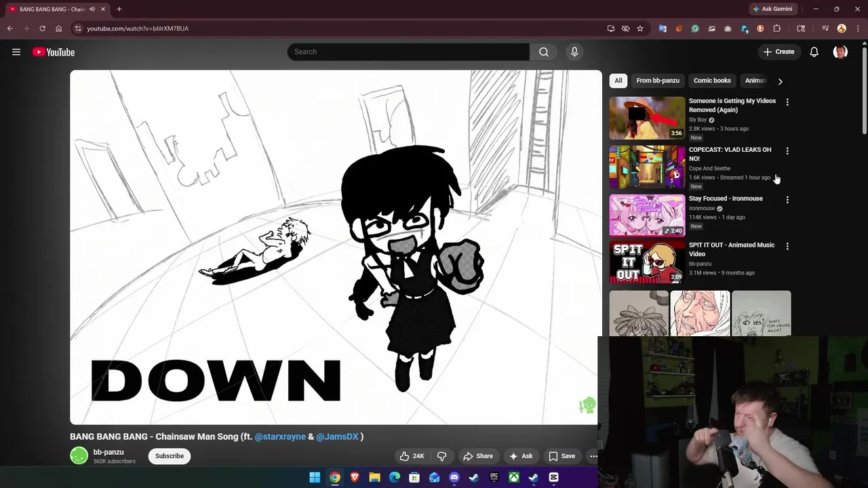
Task: Mute the BANG BANG BANG tab audio
Action: [x=92, y=9]
